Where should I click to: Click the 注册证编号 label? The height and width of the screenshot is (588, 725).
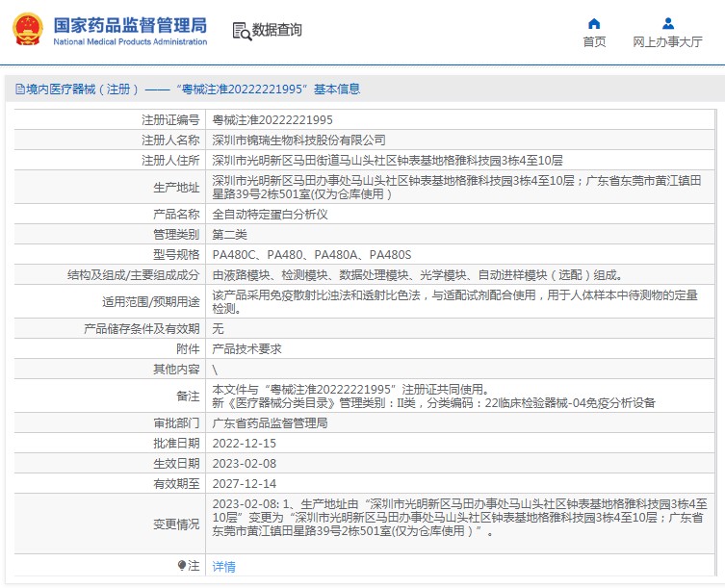tap(170, 120)
